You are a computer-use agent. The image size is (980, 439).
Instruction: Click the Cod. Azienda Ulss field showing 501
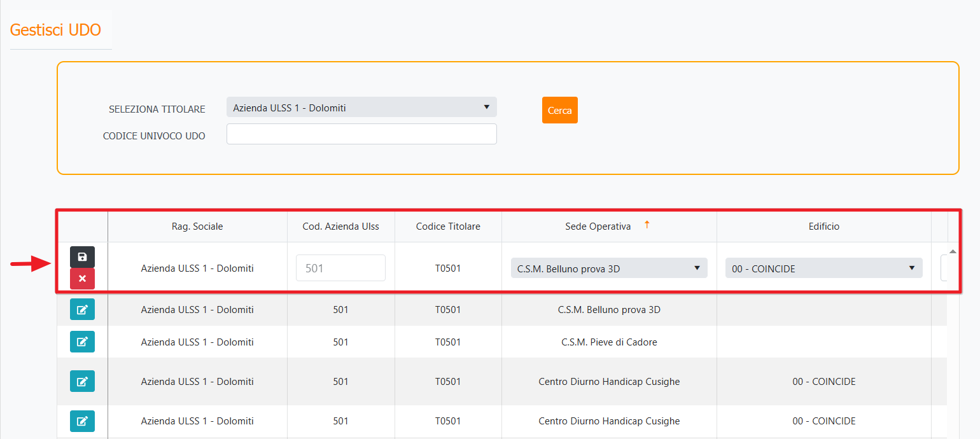(340, 268)
